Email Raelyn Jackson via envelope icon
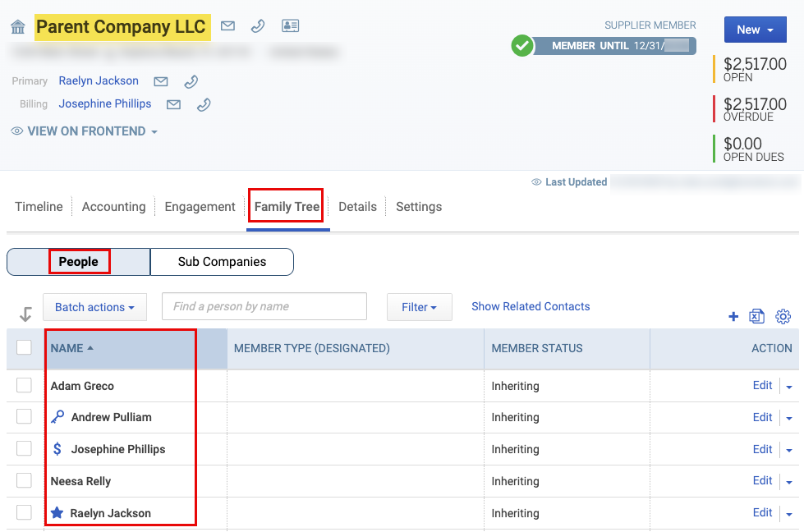 coord(161,81)
